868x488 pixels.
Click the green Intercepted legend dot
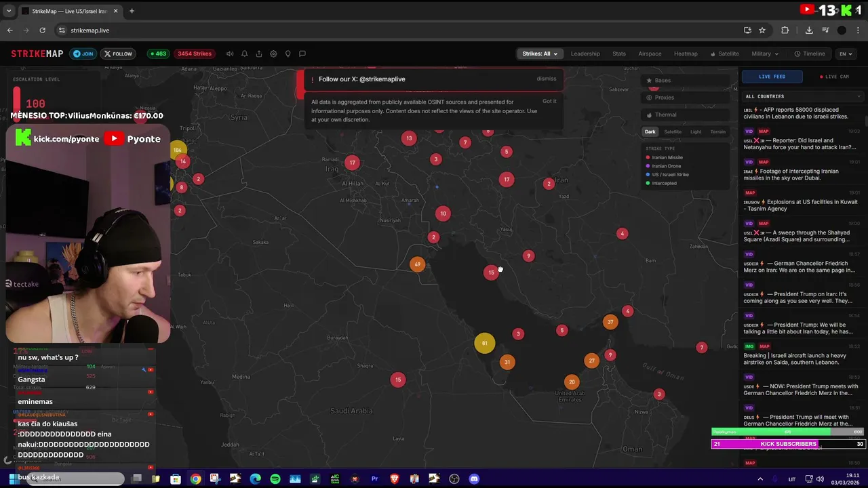(648, 183)
